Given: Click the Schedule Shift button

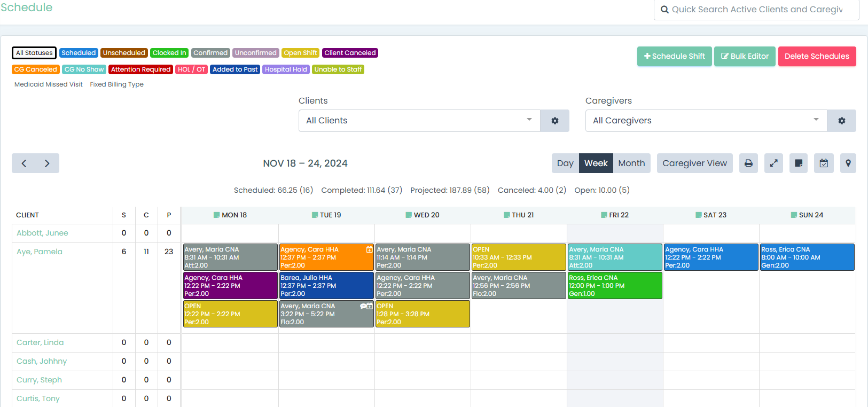Looking at the screenshot, I should click(675, 56).
